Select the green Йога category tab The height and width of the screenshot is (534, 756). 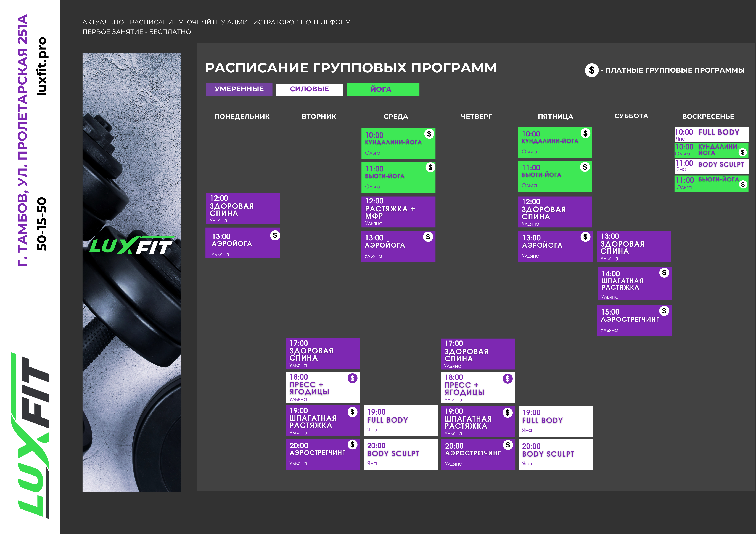click(383, 90)
